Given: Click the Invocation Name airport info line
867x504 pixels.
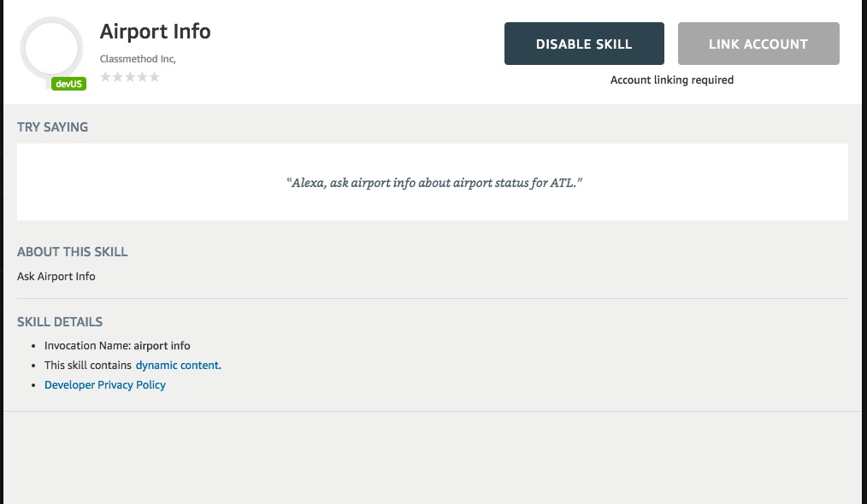Looking at the screenshot, I should point(117,345).
